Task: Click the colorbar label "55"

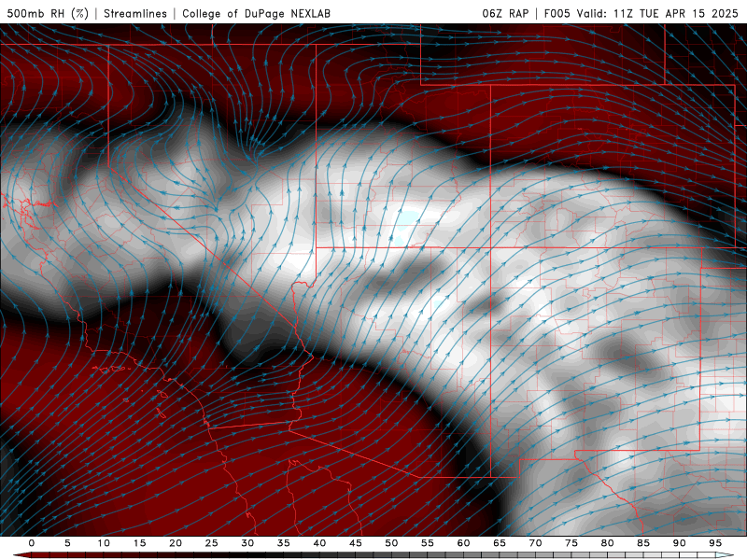Action: click(x=428, y=543)
